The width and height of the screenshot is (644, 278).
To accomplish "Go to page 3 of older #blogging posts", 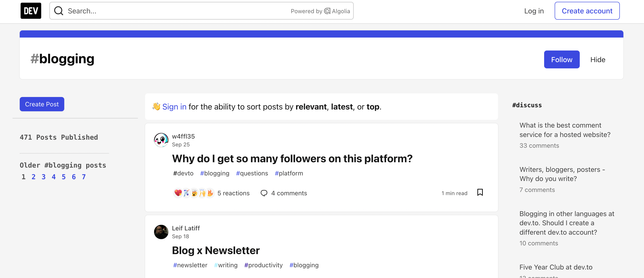I will click(x=43, y=177).
